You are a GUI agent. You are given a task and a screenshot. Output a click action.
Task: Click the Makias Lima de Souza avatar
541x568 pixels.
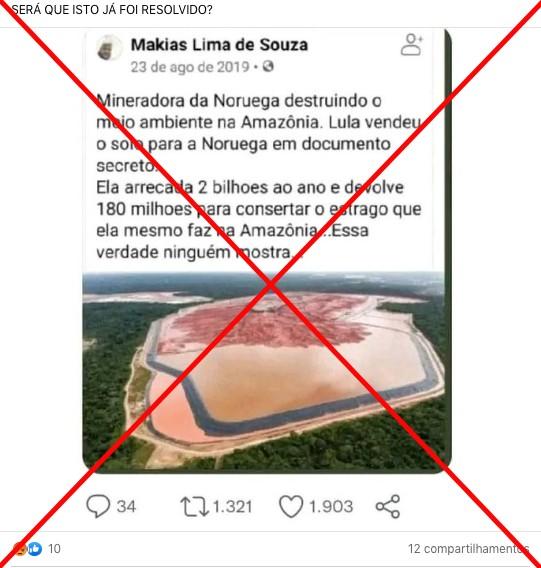109,48
